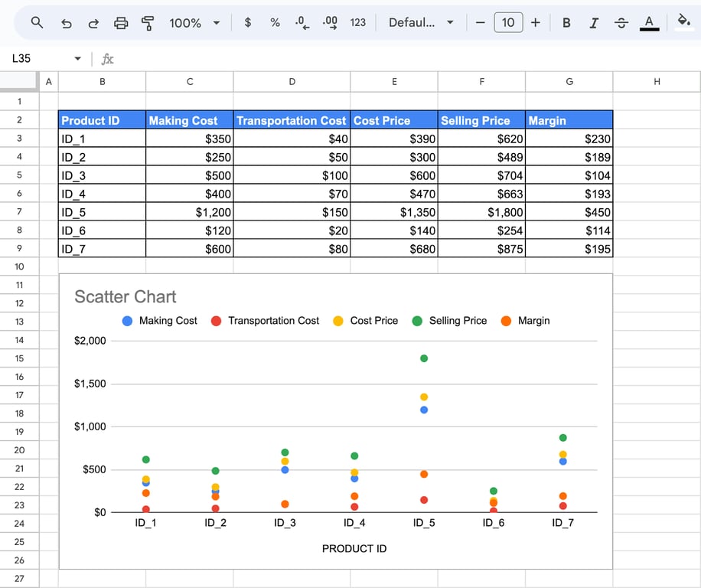
Task: Click the font size field showing 10
Action: pyautogui.click(x=508, y=22)
